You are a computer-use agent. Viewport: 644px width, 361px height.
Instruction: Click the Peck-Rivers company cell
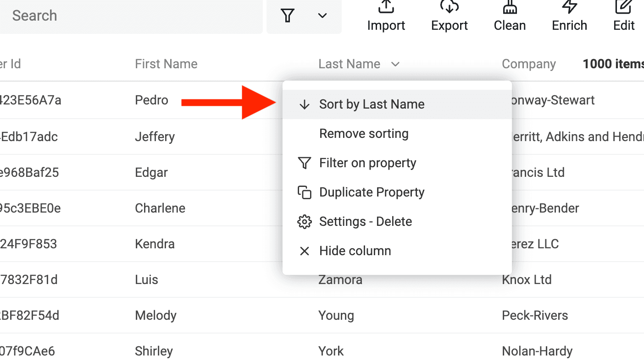point(535,316)
